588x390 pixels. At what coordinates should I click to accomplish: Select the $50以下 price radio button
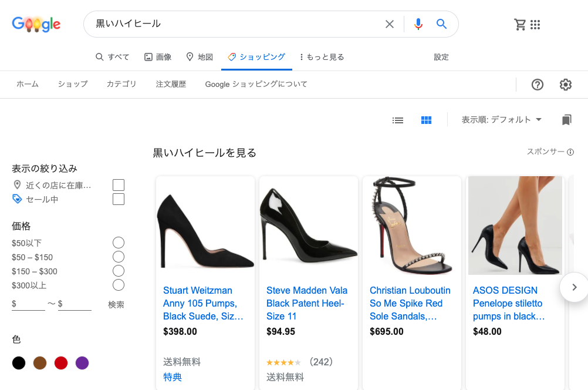[118, 243]
